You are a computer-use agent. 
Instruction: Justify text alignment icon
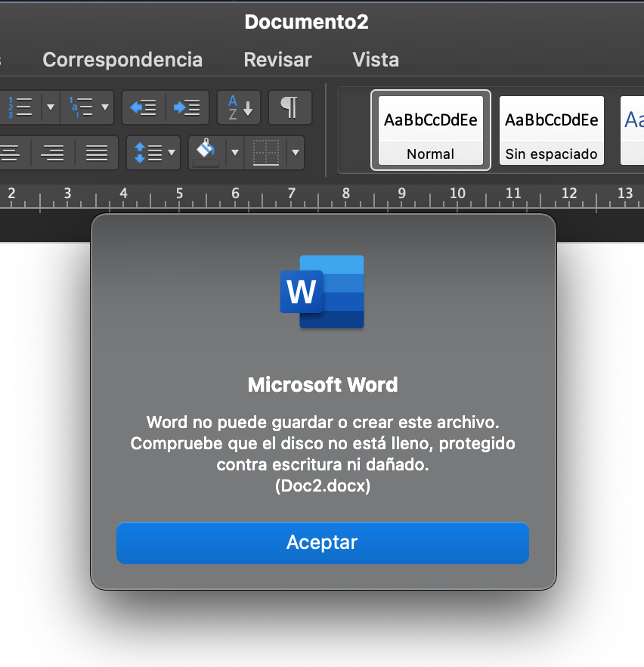pos(97,153)
